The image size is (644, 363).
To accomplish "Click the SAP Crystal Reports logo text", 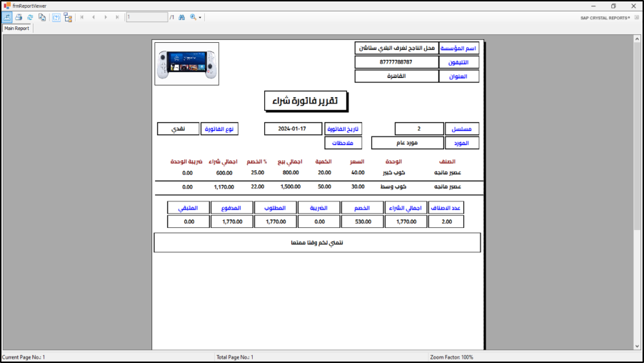I will pyautogui.click(x=605, y=18).
